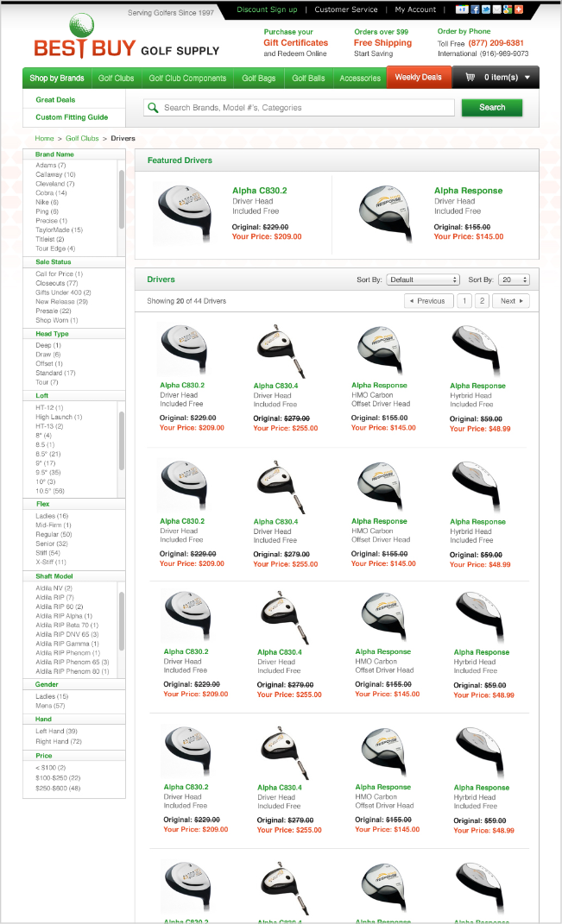Click Golf Clubs breadcrumb link
The height and width of the screenshot is (924, 562).
pos(82,138)
